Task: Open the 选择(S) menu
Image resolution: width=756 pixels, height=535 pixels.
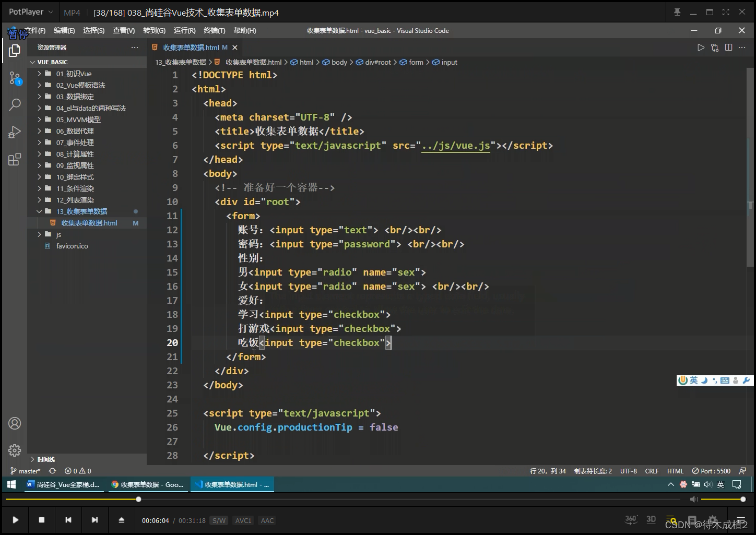Action: (94, 31)
